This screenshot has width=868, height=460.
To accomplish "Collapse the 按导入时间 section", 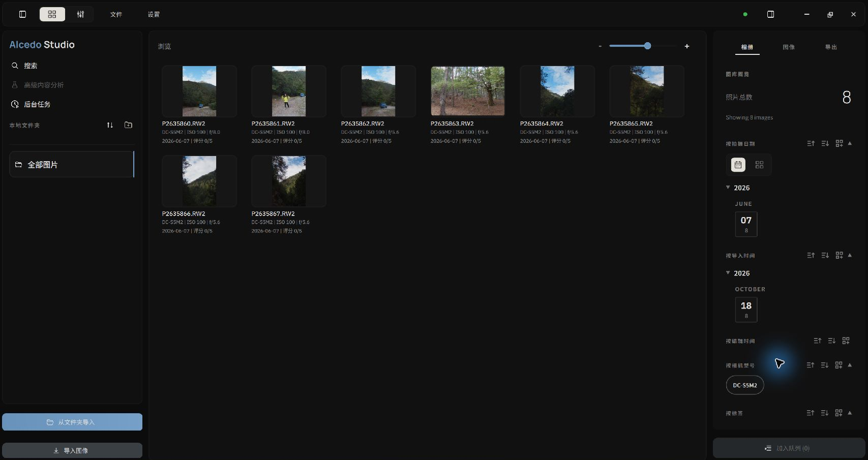I will tap(850, 255).
